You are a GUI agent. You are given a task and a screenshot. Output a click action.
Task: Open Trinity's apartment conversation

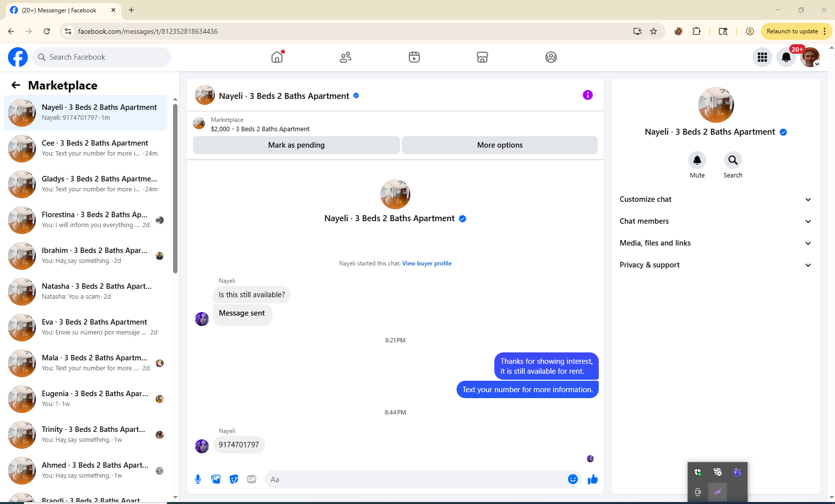[x=86, y=435]
